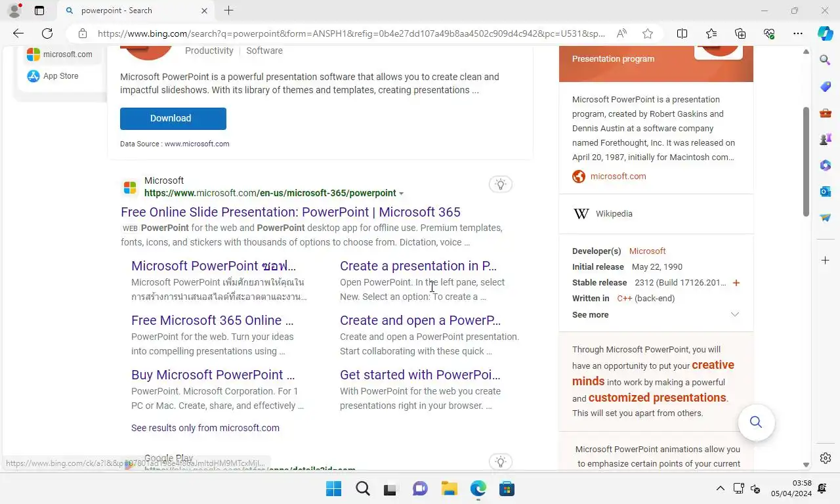The height and width of the screenshot is (504, 840).
Task: Open Task View on taskbar
Action: click(x=391, y=489)
